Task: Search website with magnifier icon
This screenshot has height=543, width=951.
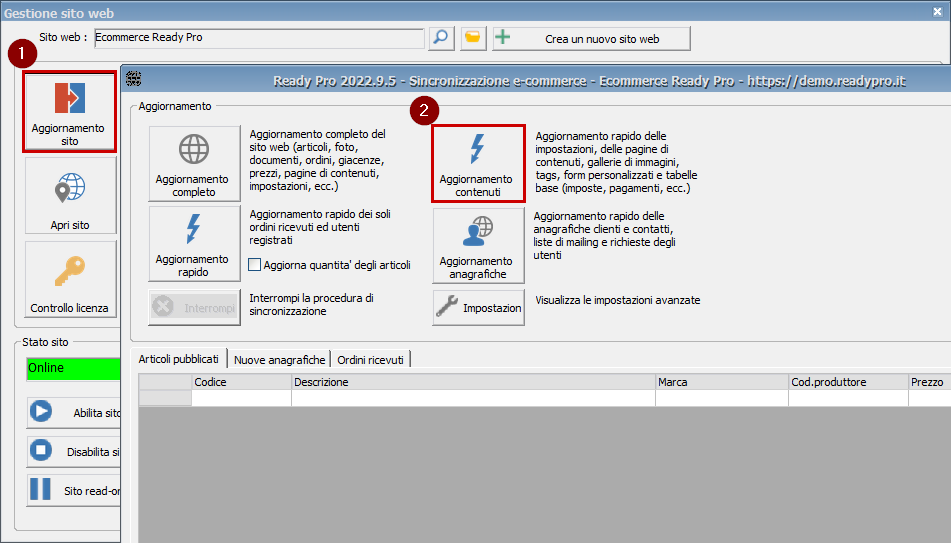Action: [441, 38]
